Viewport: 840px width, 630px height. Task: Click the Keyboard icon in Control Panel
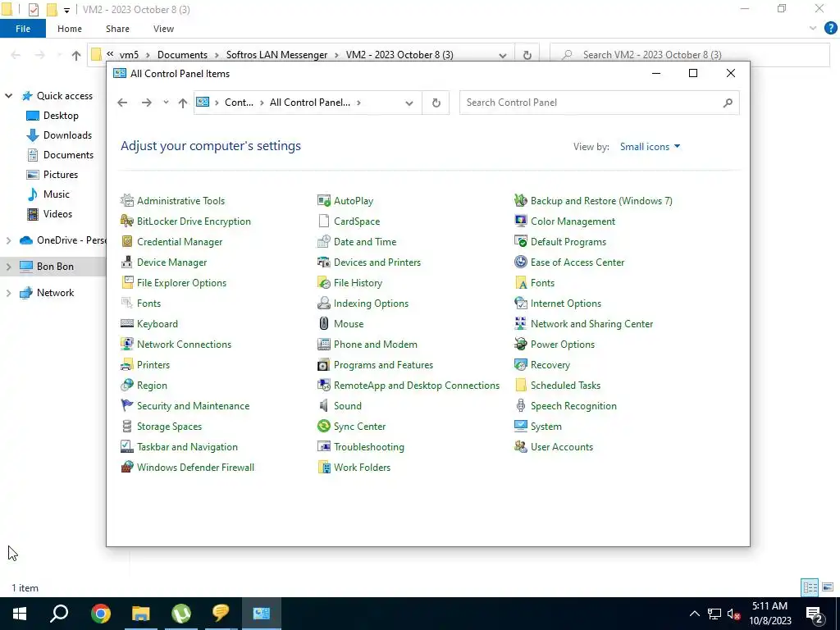pos(127,323)
